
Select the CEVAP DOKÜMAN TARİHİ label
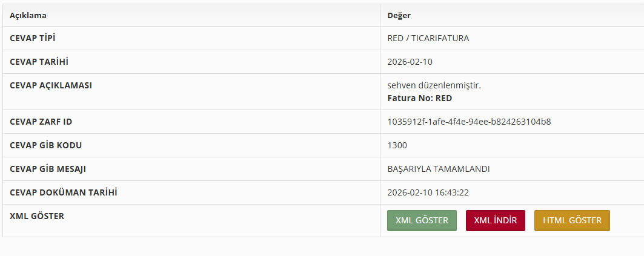[63, 192]
